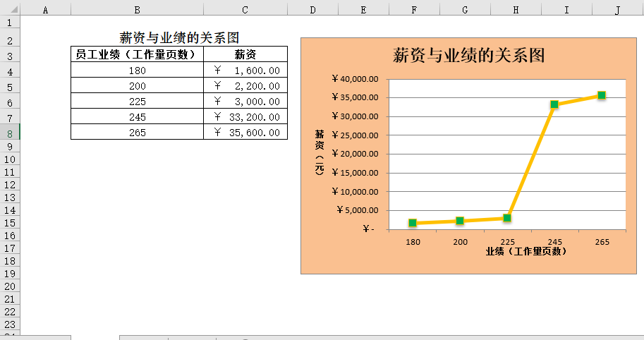Viewport: 644px width, 340px height.
Task: Click the ¥40,000.00 vertical axis label
Action: [356, 79]
